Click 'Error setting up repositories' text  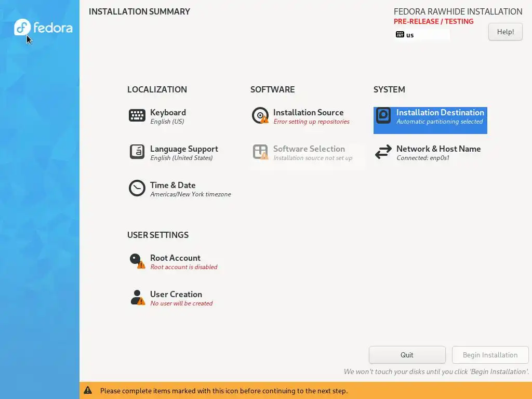(x=311, y=122)
